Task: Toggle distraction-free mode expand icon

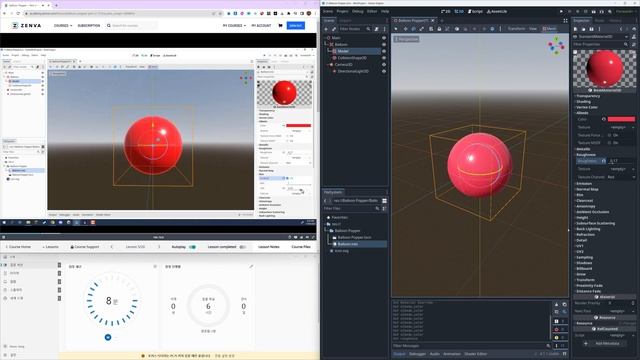Action: 565,20
